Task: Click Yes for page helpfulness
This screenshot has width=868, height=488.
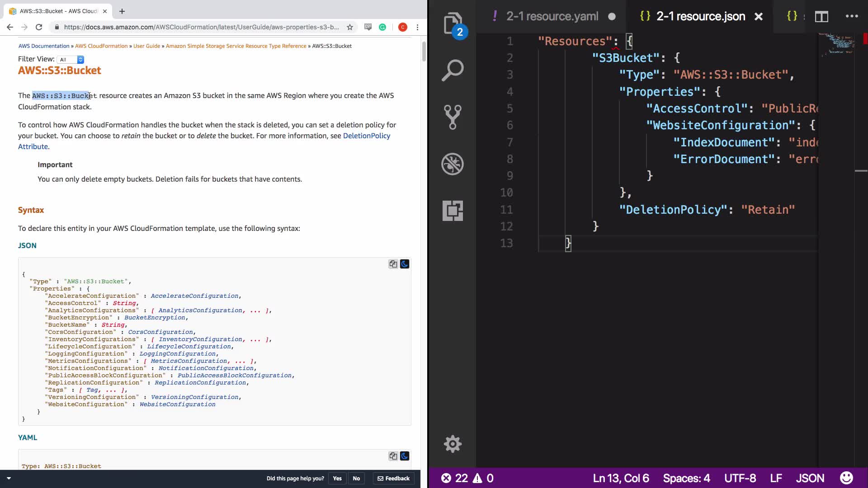Action: (x=337, y=479)
